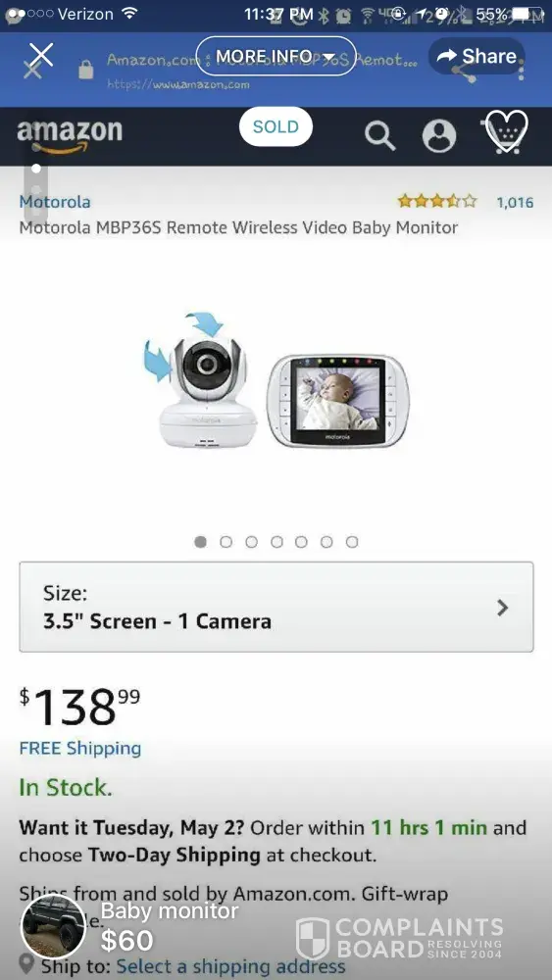Tap the SOLD badge

click(x=276, y=126)
